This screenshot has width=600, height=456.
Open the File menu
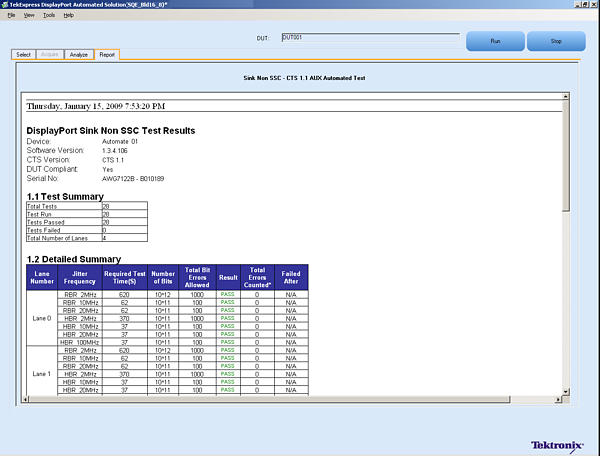coord(11,15)
